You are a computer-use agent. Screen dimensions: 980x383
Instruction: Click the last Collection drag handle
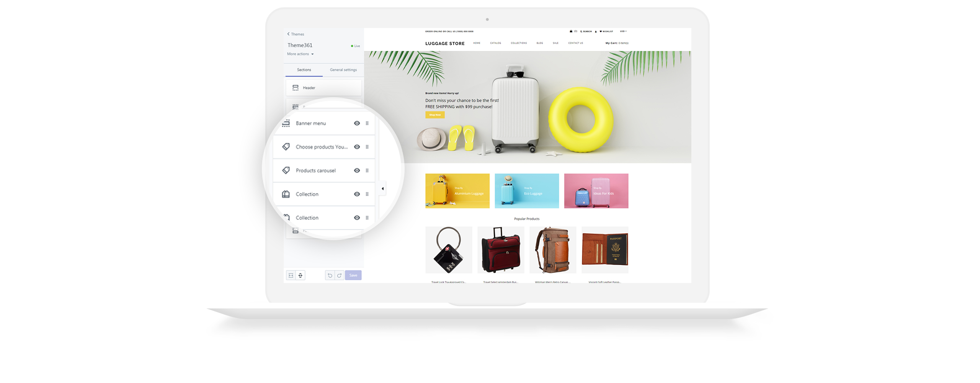(x=367, y=218)
